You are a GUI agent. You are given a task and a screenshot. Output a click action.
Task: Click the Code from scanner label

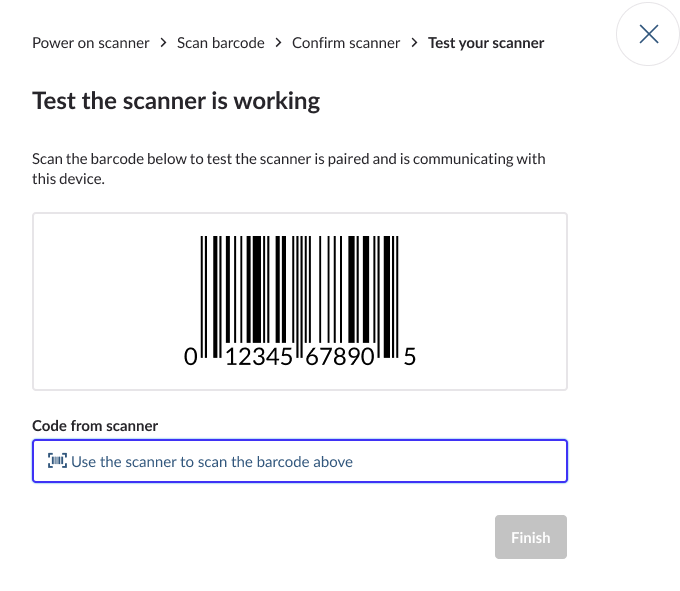pos(95,425)
